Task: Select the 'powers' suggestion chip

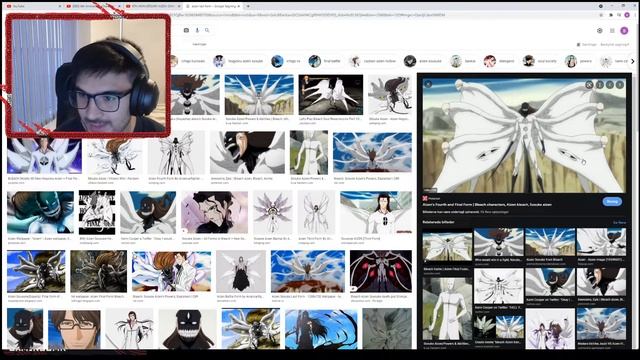Action: point(579,61)
